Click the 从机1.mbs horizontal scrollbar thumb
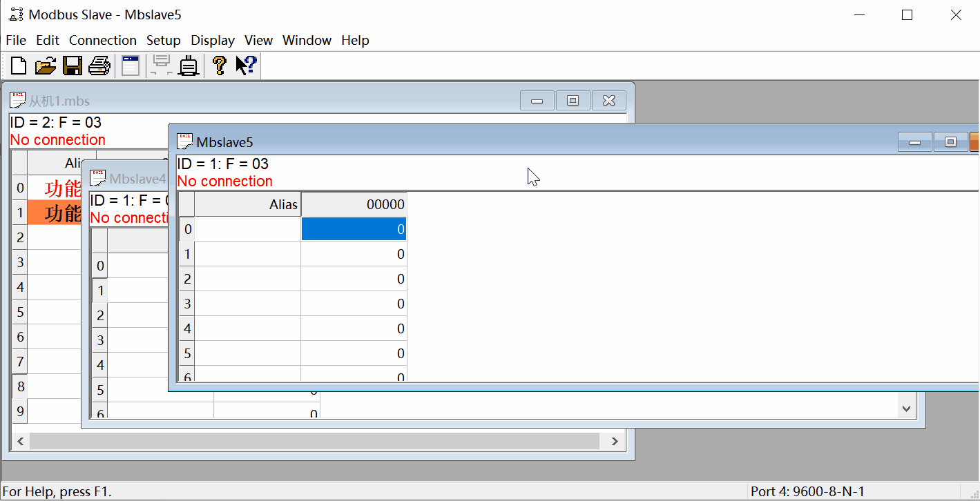The height and width of the screenshot is (501, 980). pyautogui.click(x=314, y=440)
